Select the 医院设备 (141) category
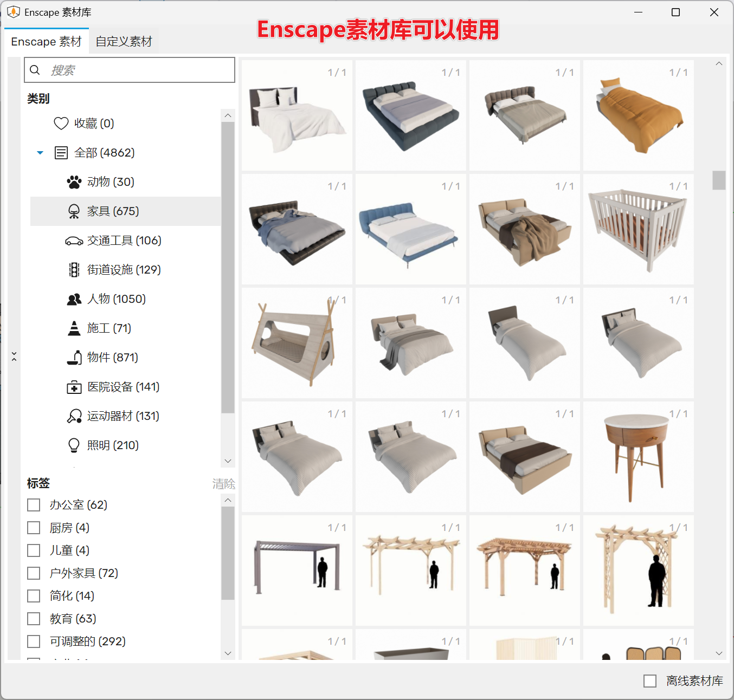Viewport: 734px width, 700px height. pos(125,387)
